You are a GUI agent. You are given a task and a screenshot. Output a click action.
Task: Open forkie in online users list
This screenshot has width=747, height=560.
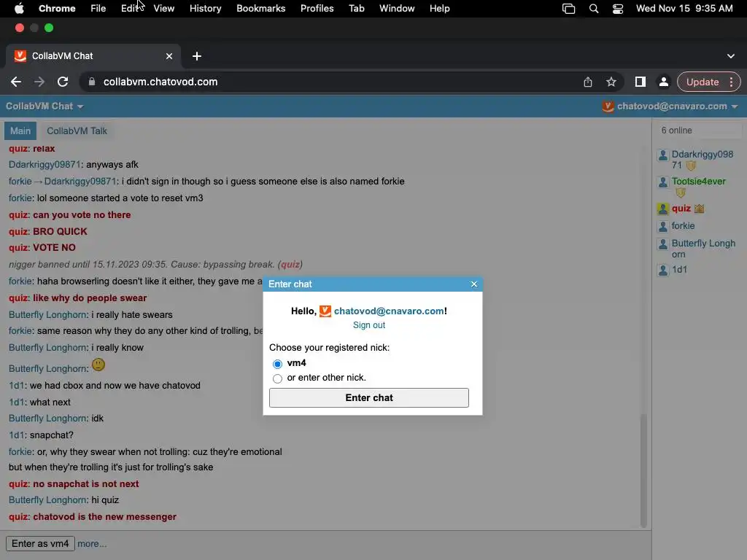point(683,226)
